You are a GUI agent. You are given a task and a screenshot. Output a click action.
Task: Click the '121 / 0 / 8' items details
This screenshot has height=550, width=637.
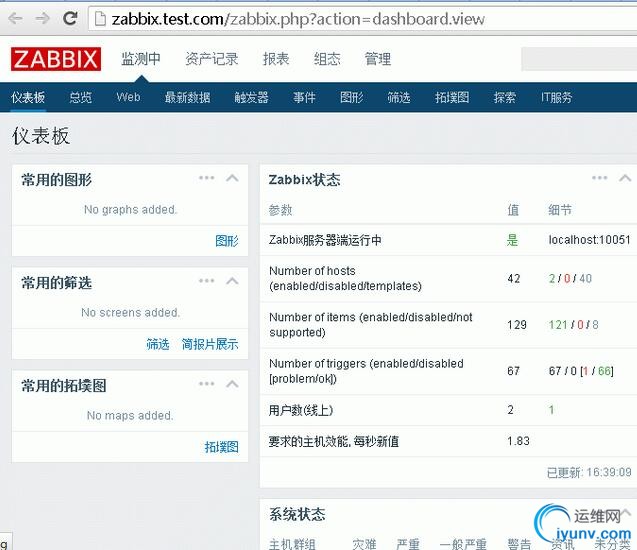(574, 325)
